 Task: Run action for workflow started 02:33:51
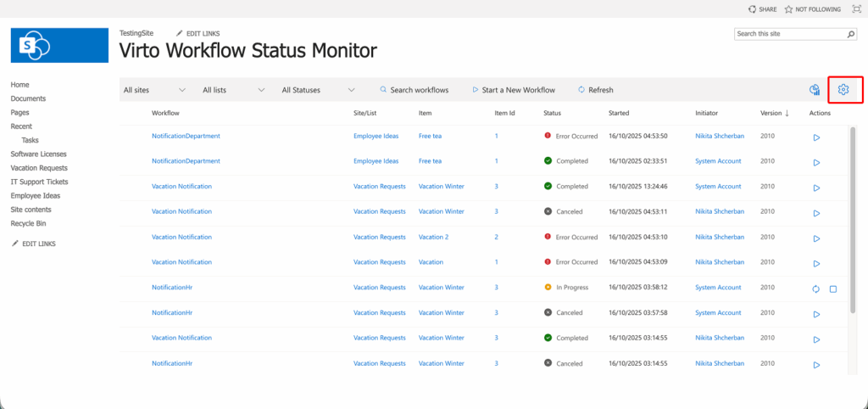point(816,162)
